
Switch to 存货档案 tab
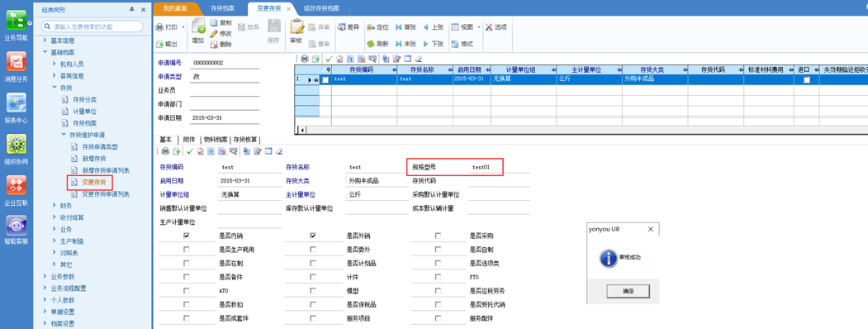pos(222,9)
